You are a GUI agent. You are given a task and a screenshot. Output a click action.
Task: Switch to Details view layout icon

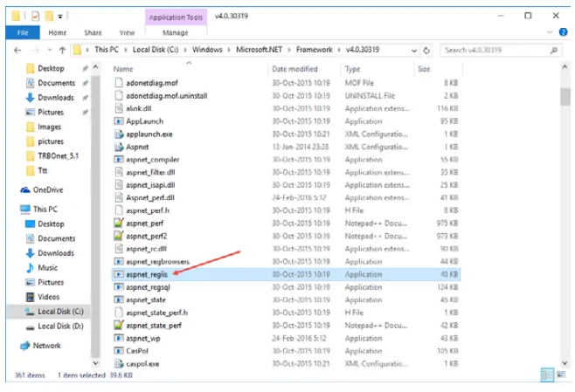(x=548, y=375)
